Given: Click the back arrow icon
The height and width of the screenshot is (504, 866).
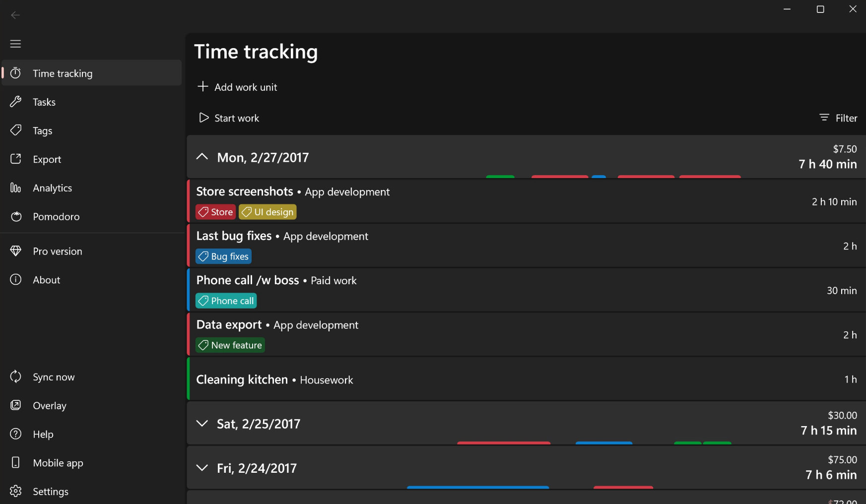Looking at the screenshot, I should tap(15, 15).
